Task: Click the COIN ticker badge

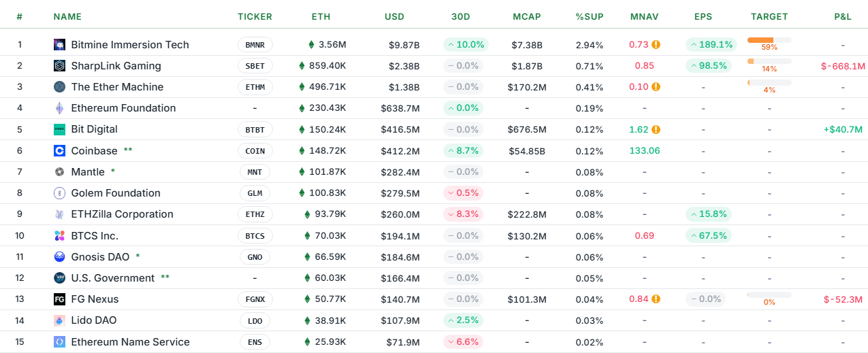Action: tap(255, 151)
